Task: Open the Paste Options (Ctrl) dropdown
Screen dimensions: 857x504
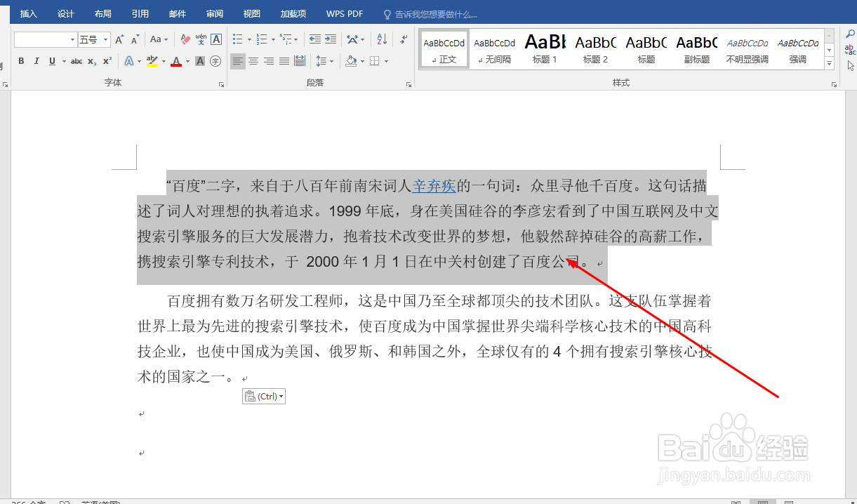Action: point(264,397)
